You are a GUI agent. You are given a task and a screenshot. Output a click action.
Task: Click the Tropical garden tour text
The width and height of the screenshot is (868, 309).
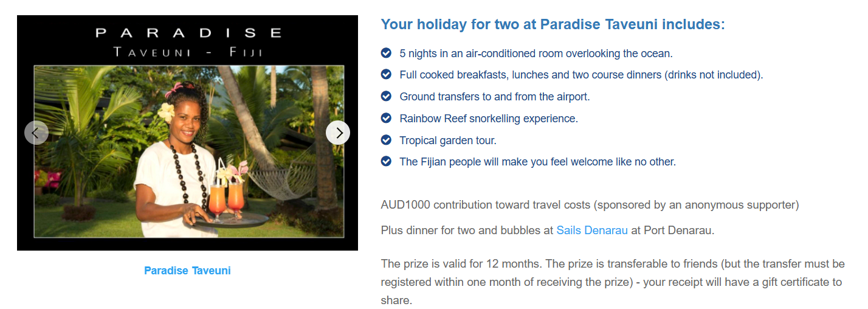click(x=447, y=141)
